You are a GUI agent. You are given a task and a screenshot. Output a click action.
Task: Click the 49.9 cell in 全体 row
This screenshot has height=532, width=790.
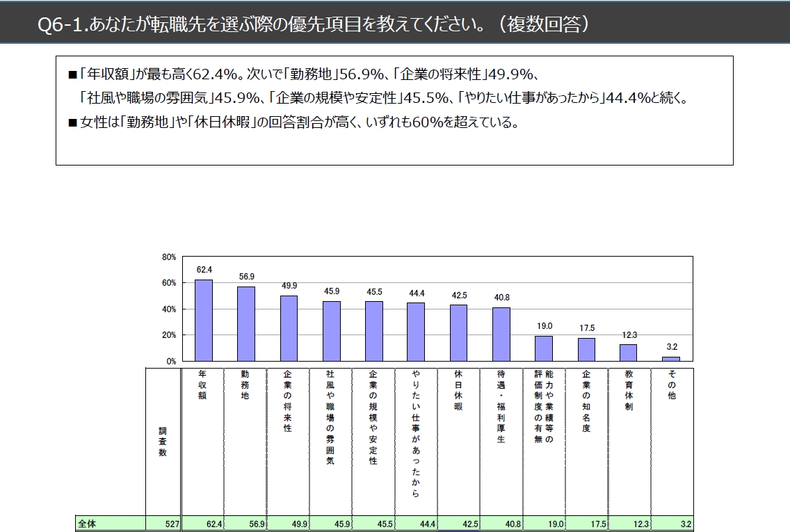(288, 524)
